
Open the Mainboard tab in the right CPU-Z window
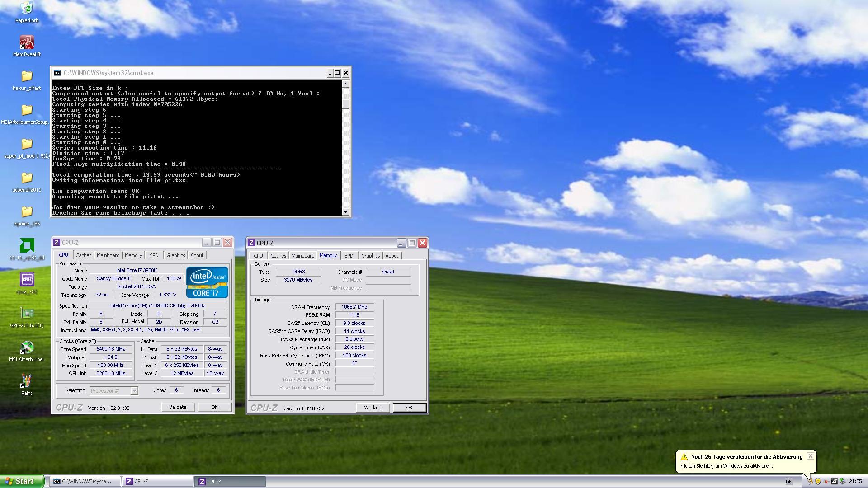click(x=303, y=256)
